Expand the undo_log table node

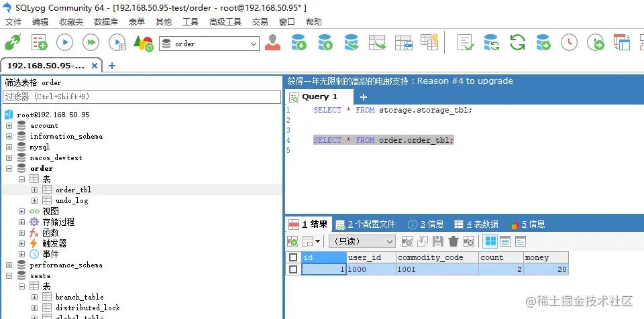[x=34, y=201]
